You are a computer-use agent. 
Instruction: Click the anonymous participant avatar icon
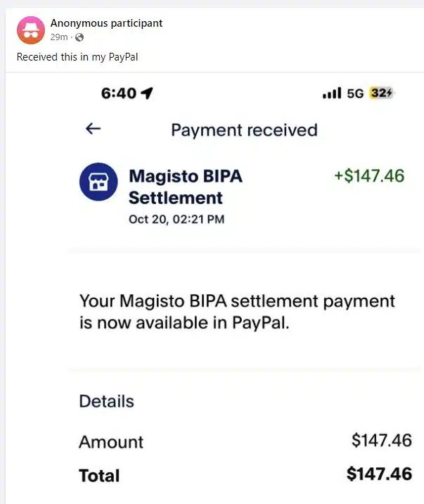pos(30,30)
